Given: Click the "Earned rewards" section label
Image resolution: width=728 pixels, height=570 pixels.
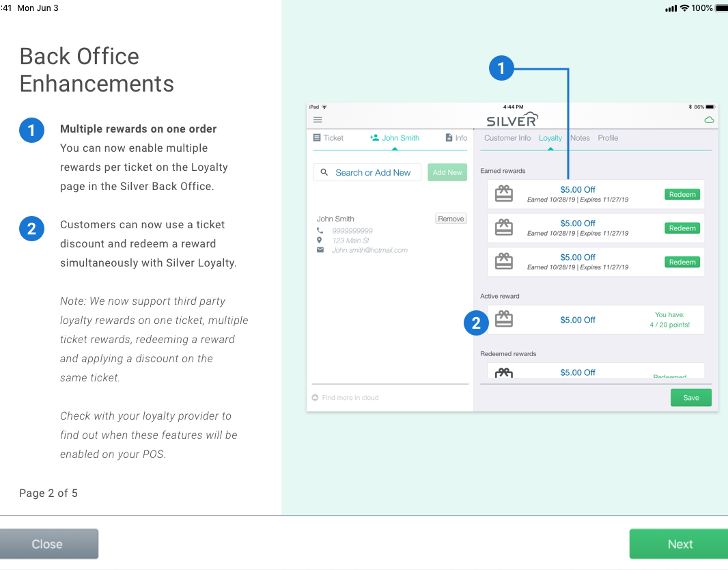Looking at the screenshot, I should pyautogui.click(x=503, y=171).
